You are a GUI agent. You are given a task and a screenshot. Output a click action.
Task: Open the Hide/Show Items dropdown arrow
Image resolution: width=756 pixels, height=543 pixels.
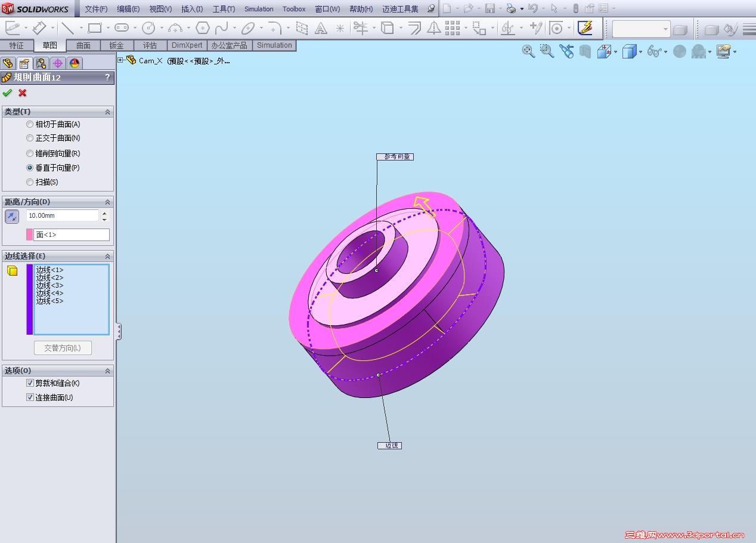666,52
